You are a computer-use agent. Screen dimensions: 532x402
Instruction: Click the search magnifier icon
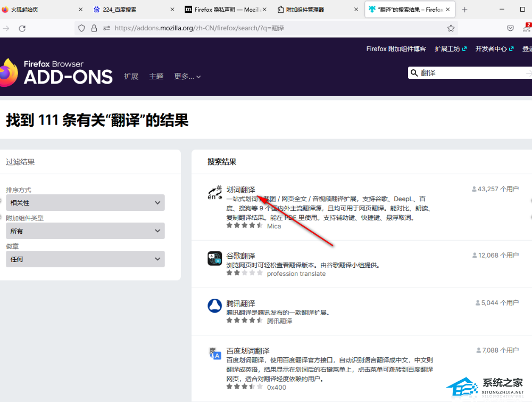[x=414, y=72]
